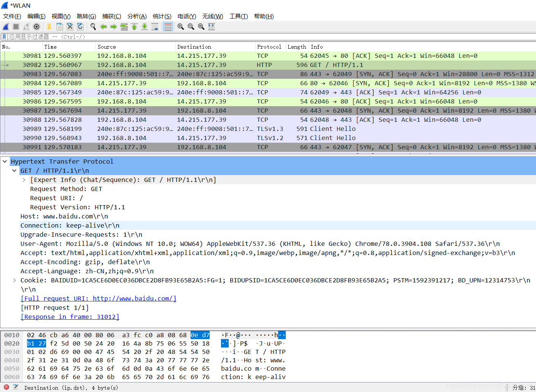Sort packets by the Length column header
The height and width of the screenshot is (392, 536).
pos(297,47)
